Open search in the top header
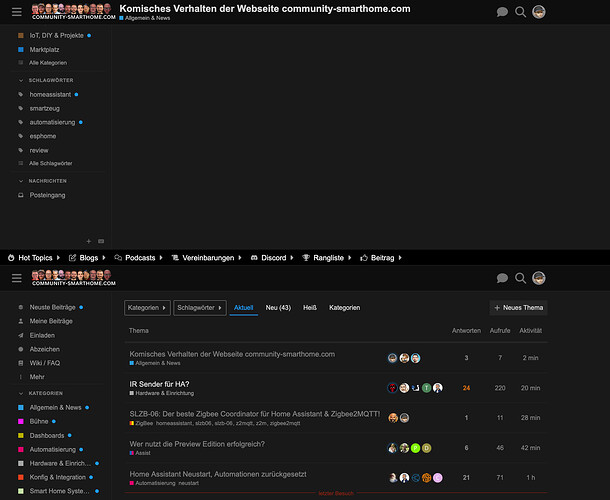Viewport: 610px width, 500px height. point(521,12)
